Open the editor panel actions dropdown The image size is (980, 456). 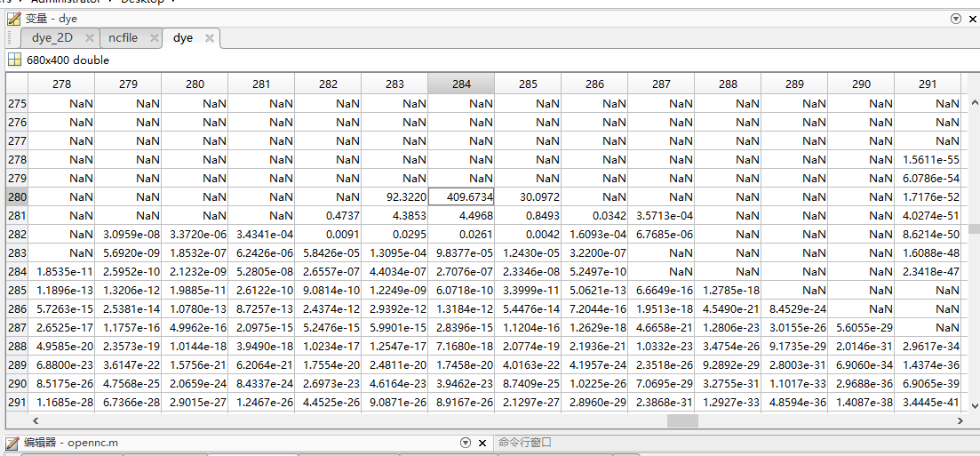coord(466,443)
